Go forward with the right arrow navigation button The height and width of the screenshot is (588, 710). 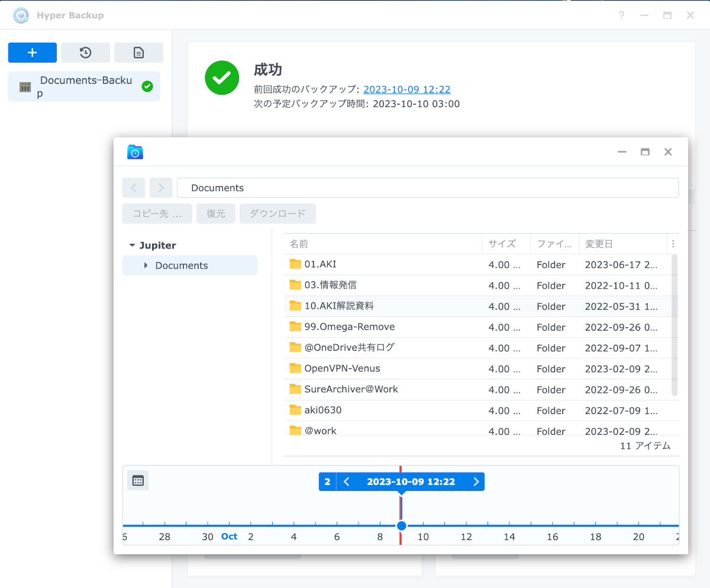point(161,188)
